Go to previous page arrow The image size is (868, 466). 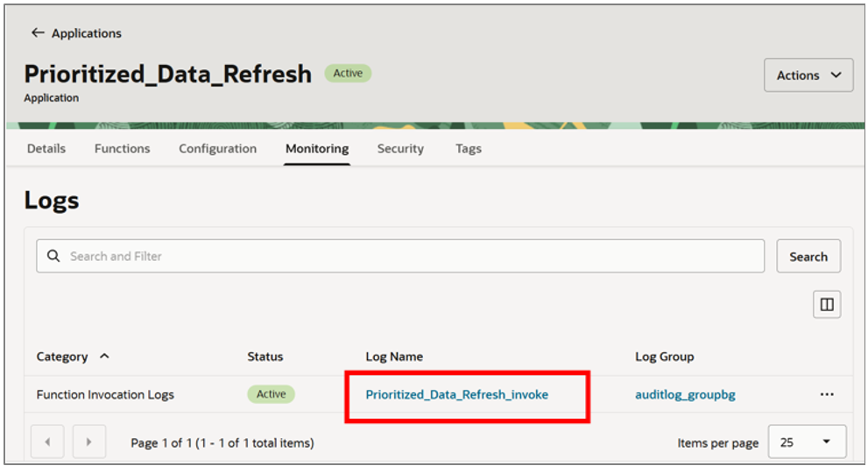pyautogui.click(x=47, y=442)
